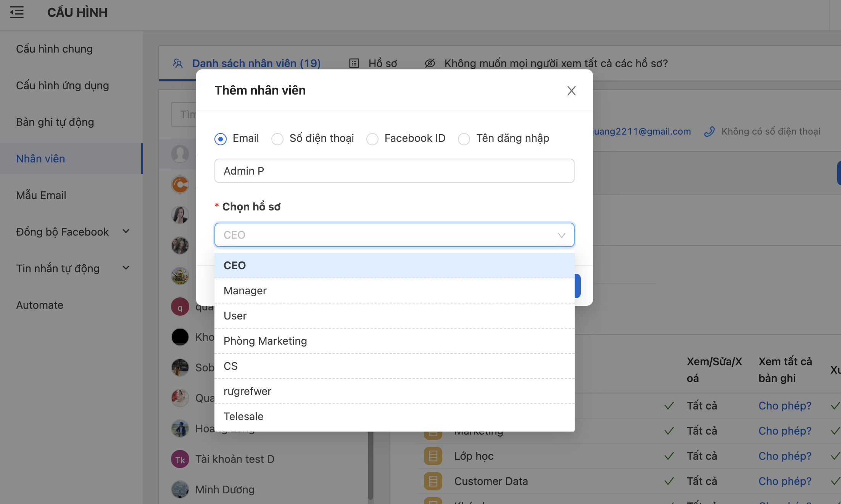
Task: Click the Customer Data module icon
Action: [x=433, y=481]
